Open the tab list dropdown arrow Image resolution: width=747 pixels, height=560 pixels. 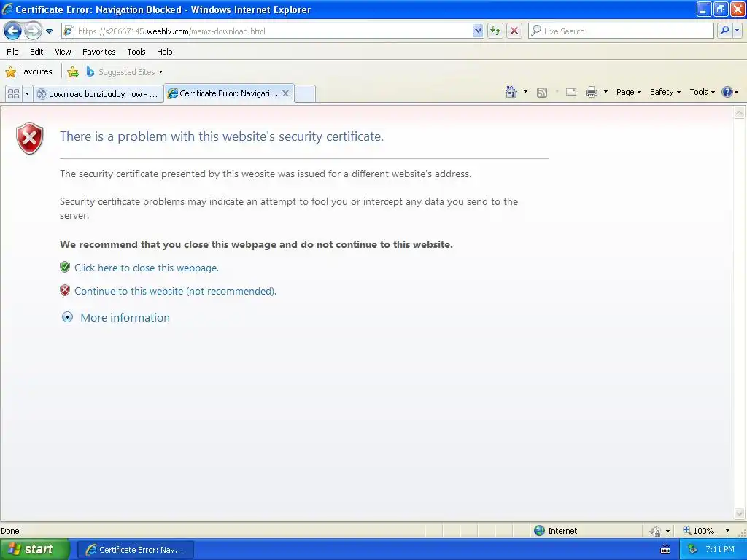pos(27,94)
